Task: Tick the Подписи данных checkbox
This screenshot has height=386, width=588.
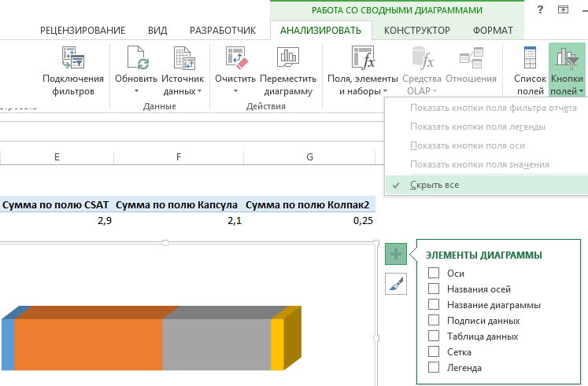Action: pyautogui.click(x=433, y=321)
